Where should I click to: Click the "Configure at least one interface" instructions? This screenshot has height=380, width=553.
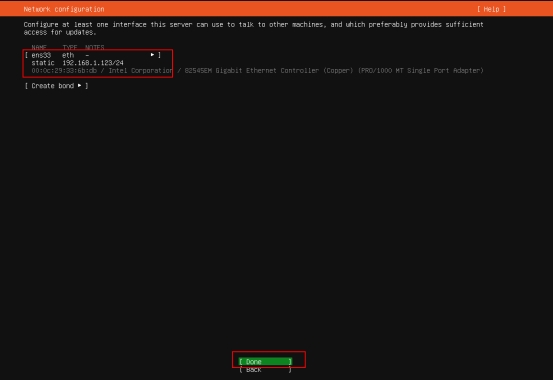click(x=253, y=28)
